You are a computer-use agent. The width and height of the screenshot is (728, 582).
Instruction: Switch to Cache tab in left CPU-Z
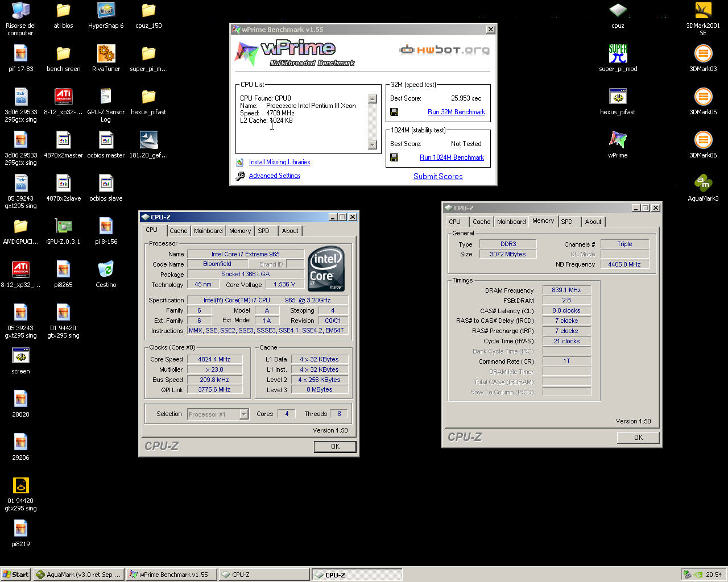coord(178,231)
